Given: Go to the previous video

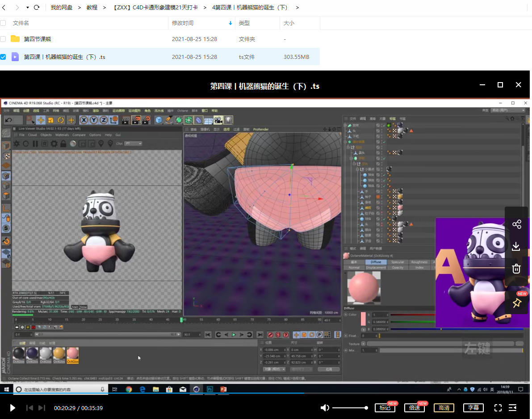Looking at the screenshot, I should (x=29, y=408).
